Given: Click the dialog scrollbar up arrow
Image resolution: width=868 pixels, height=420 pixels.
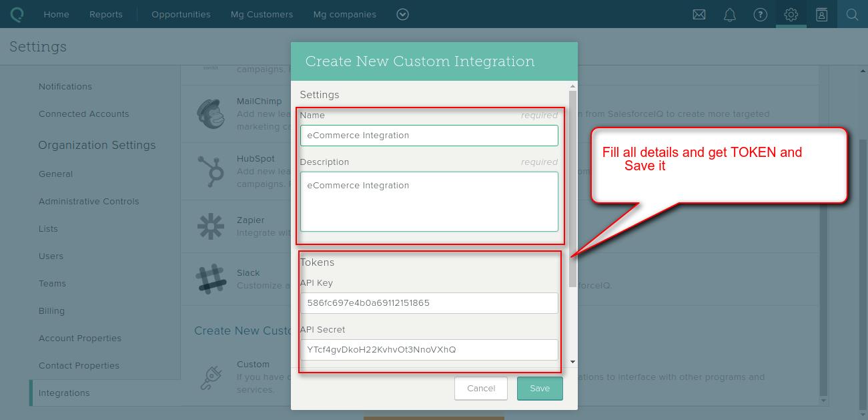Looking at the screenshot, I should click(x=572, y=86).
